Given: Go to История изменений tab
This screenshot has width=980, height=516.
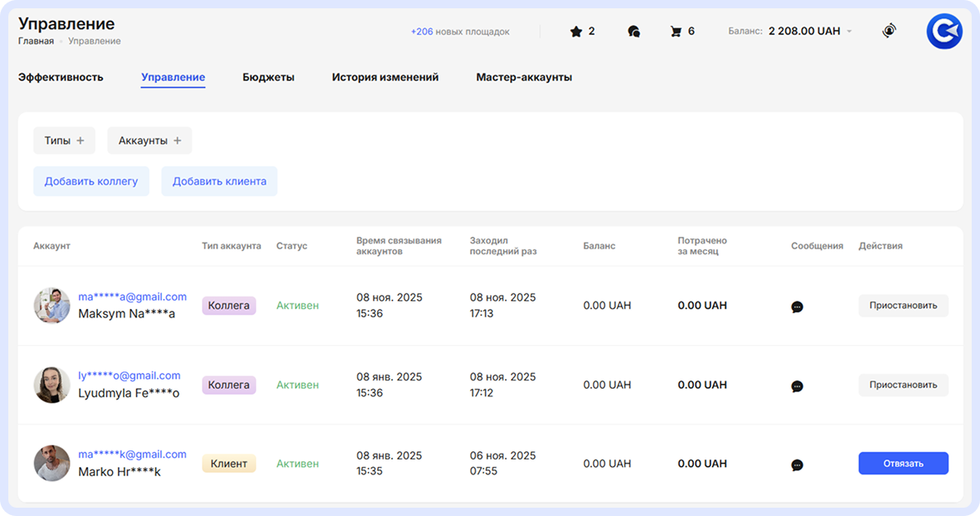Looking at the screenshot, I should [385, 77].
